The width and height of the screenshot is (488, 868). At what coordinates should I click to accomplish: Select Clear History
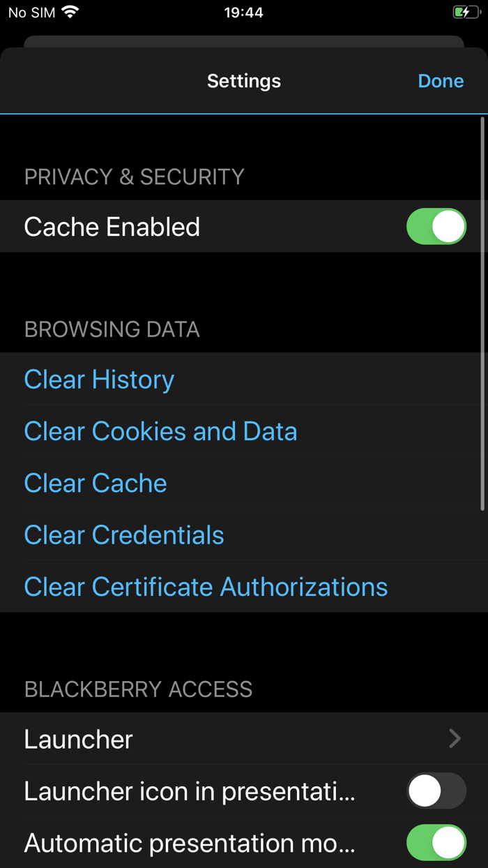click(98, 379)
